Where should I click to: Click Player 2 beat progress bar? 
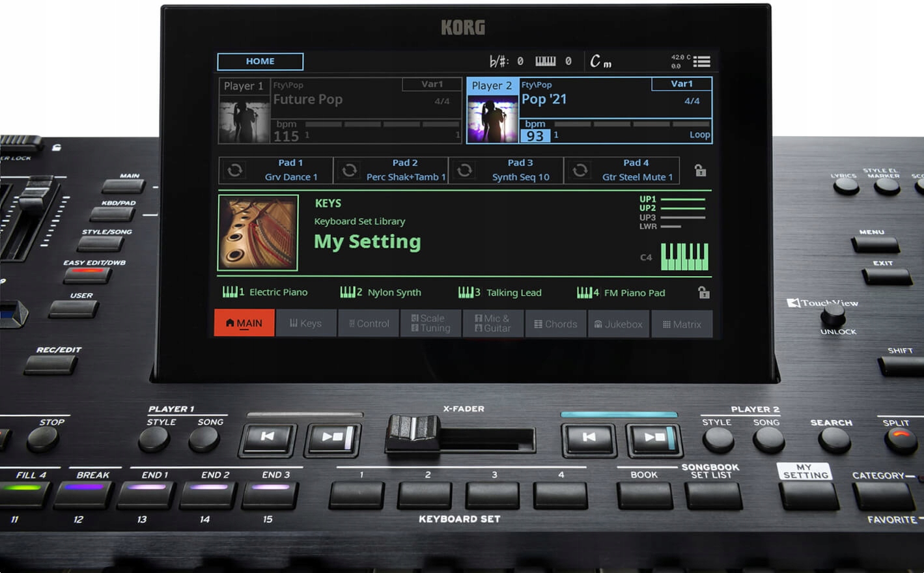click(x=631, y=124)
